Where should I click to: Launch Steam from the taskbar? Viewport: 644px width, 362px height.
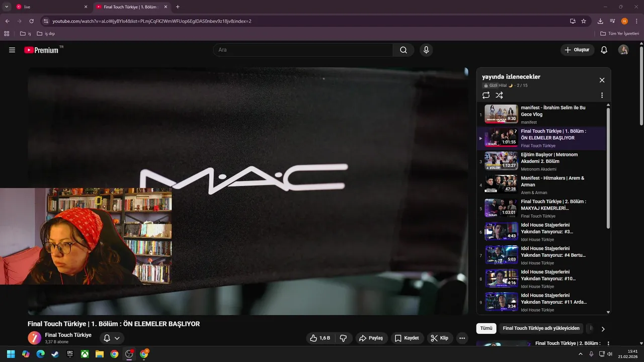55,354
